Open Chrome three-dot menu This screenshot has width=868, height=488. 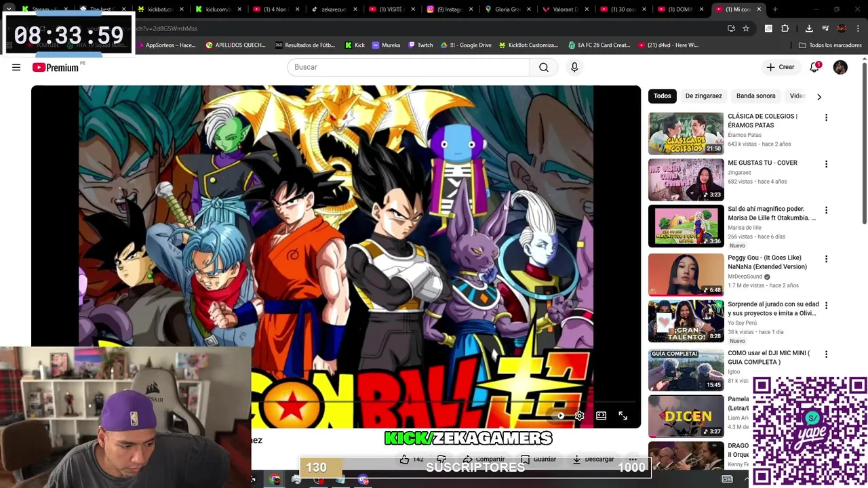coord(858,28)
